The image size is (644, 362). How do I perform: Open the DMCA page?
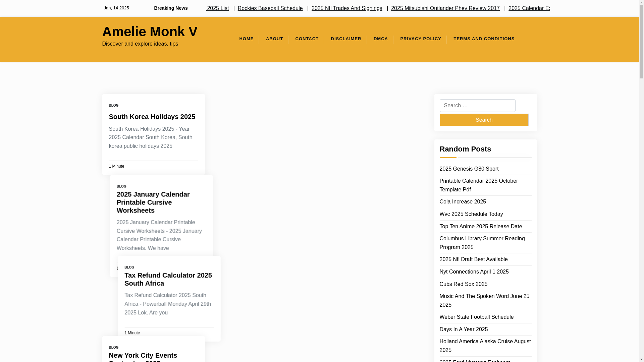(381, 39)
